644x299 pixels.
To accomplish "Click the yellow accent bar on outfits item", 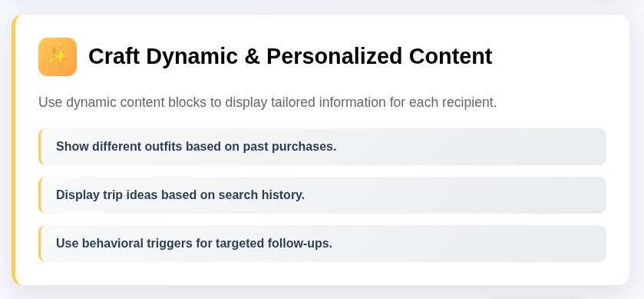I will click(40, 147).
